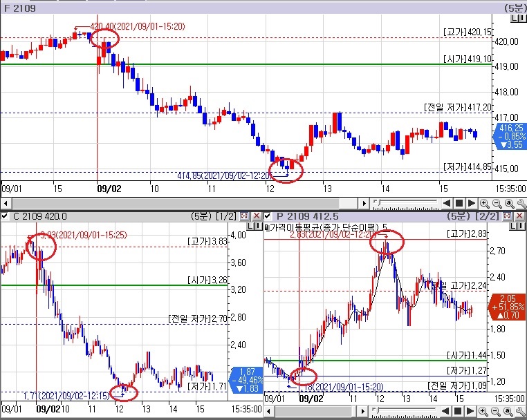
Task: Click the 416.25 current price tag
Action: pos(510,136)
